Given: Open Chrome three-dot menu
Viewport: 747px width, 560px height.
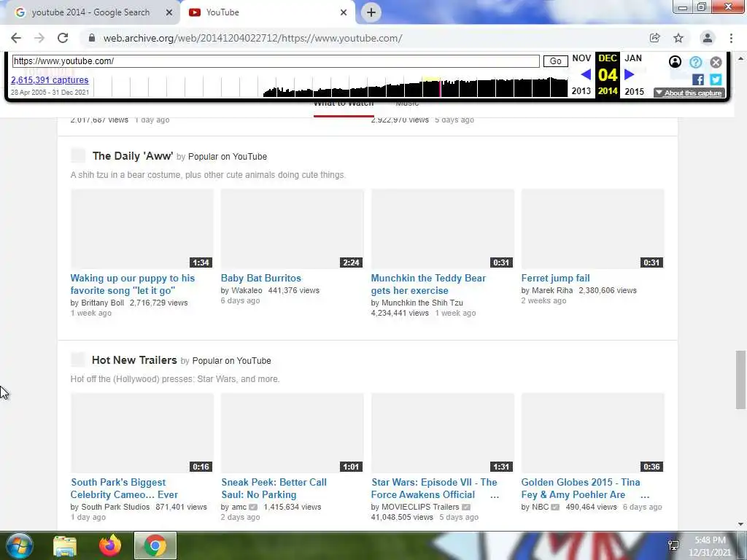Looking at the screenshot, I should 731,38.
